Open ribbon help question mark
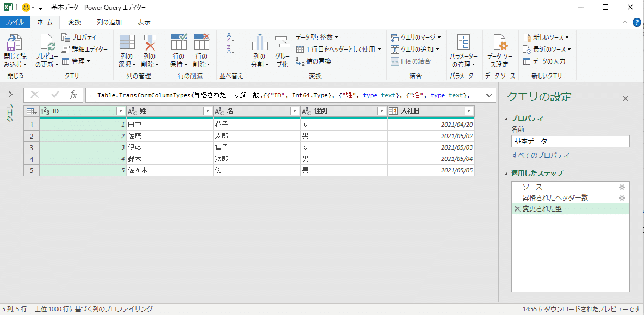Screen dimensions: 644x315 [x=636, y=22]
